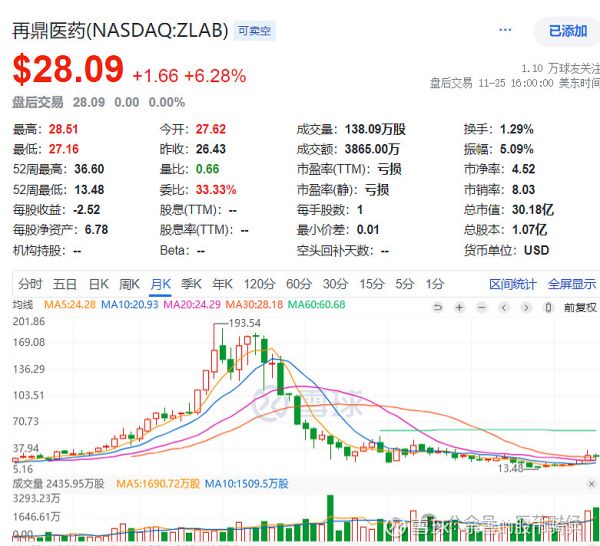The width and height of the screenshot is (600, 546).
Task: Click the MA60:60.68 indicator label
Action: click(316, 305)
